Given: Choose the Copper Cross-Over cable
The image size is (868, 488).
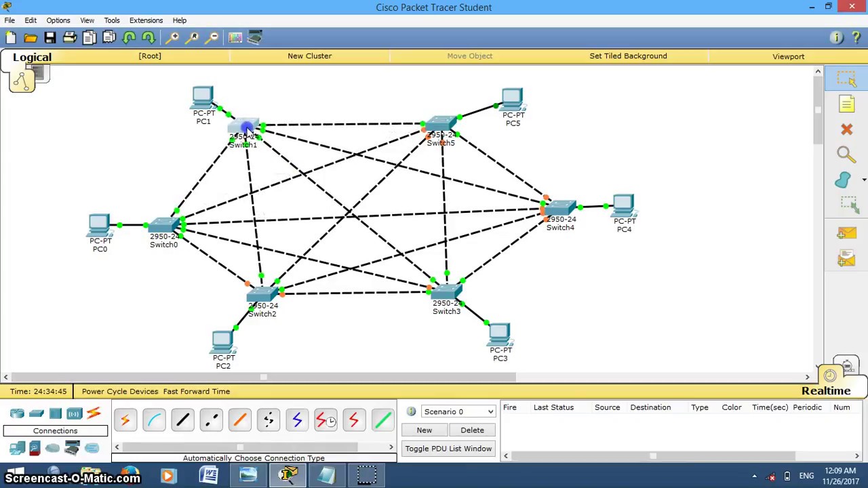Looking at the screenshot, I should coord(211,420).
